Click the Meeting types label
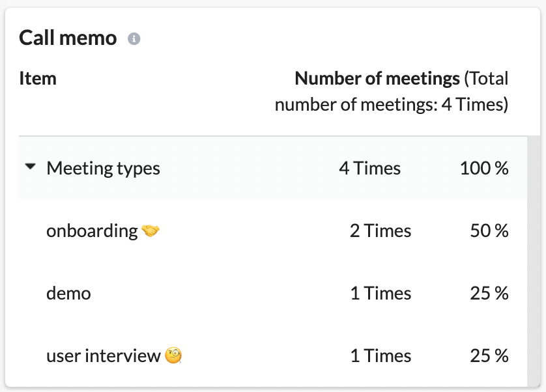 click(103, 169)
